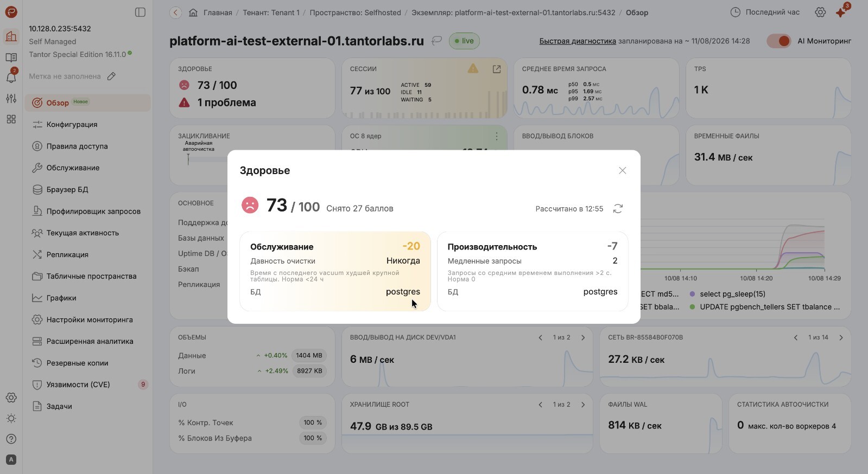This screenshot has width=868, height=474.
Task: Open Репликация in the sidebar menu
Action: tap(88, 254)
